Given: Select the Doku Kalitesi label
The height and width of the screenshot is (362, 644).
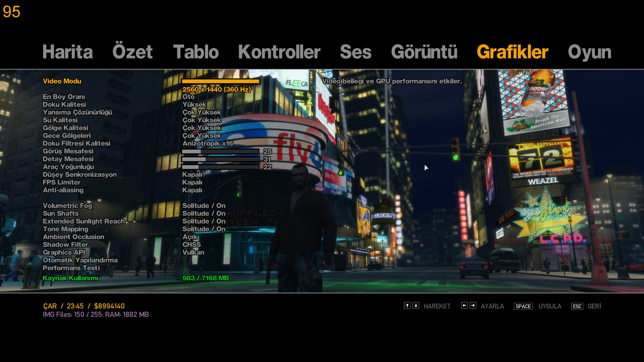Looking at the screenshot, I should coord(64,105).
